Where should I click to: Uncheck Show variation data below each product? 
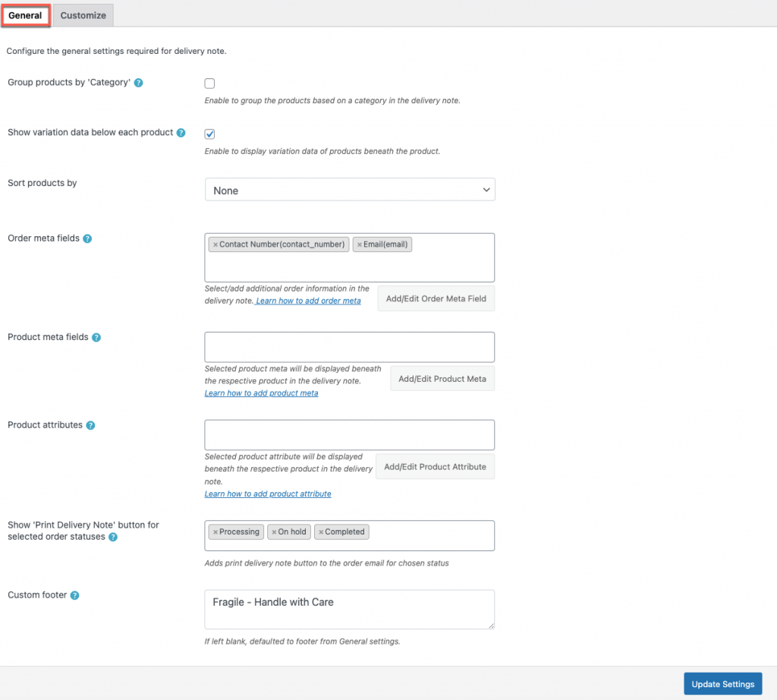click(x=209, y=134)
